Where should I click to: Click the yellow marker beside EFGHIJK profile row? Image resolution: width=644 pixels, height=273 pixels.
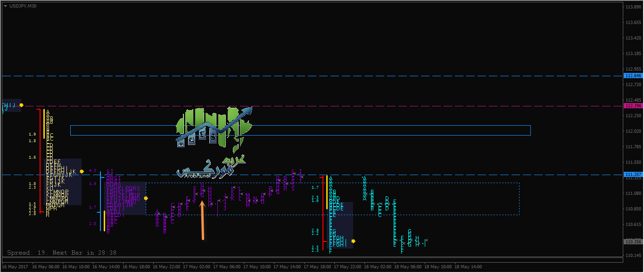coord(82,171)
